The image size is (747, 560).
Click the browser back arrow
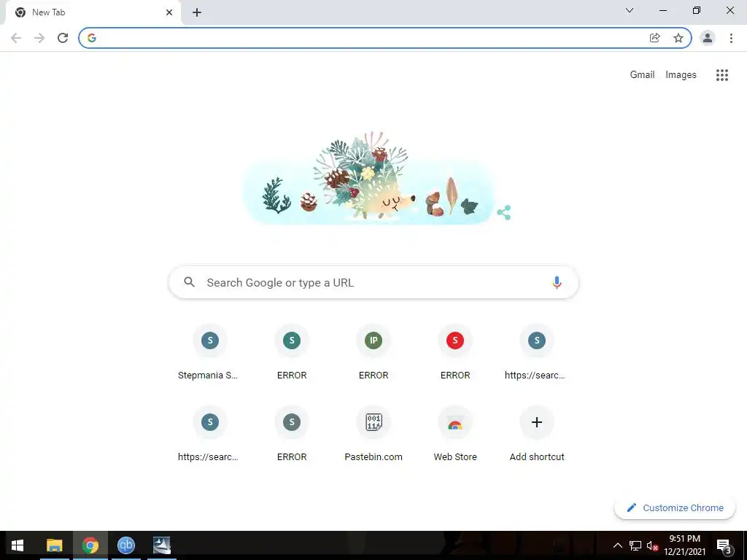(16, 38)
